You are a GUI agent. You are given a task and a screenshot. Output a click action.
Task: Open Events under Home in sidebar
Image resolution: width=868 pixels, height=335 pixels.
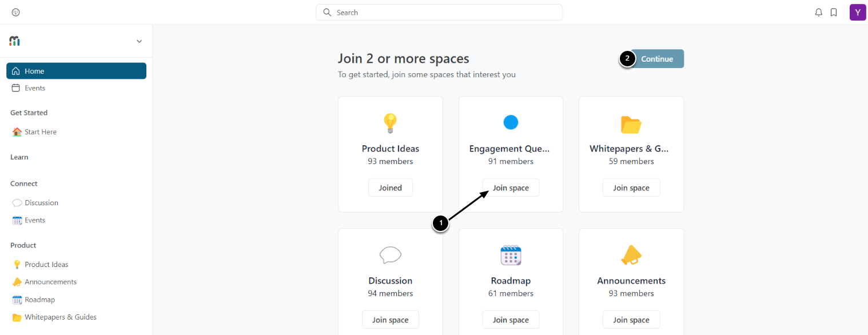point(34,88)
